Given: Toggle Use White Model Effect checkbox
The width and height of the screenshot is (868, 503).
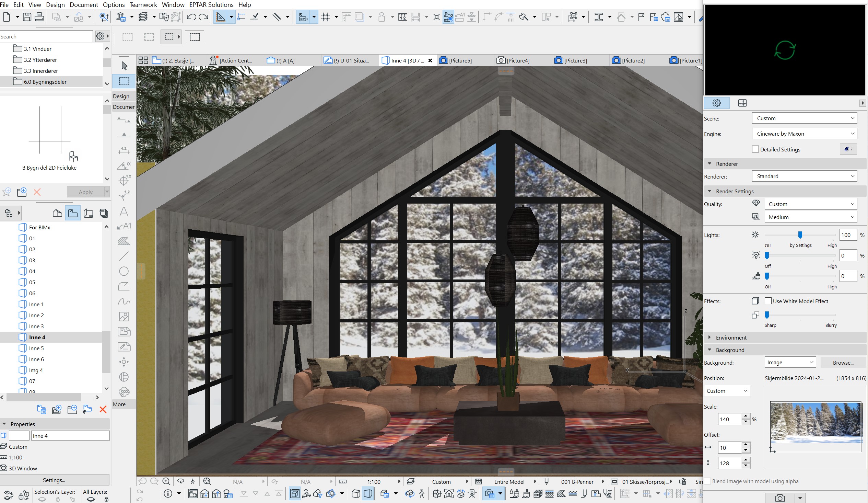Looking at the screenshot, I should tap(768, 301).
